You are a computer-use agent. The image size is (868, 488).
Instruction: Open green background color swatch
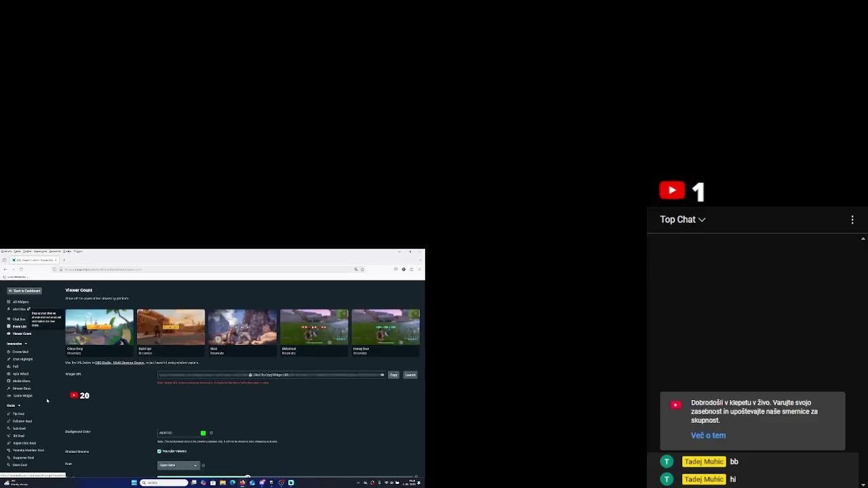pos(203,432)
